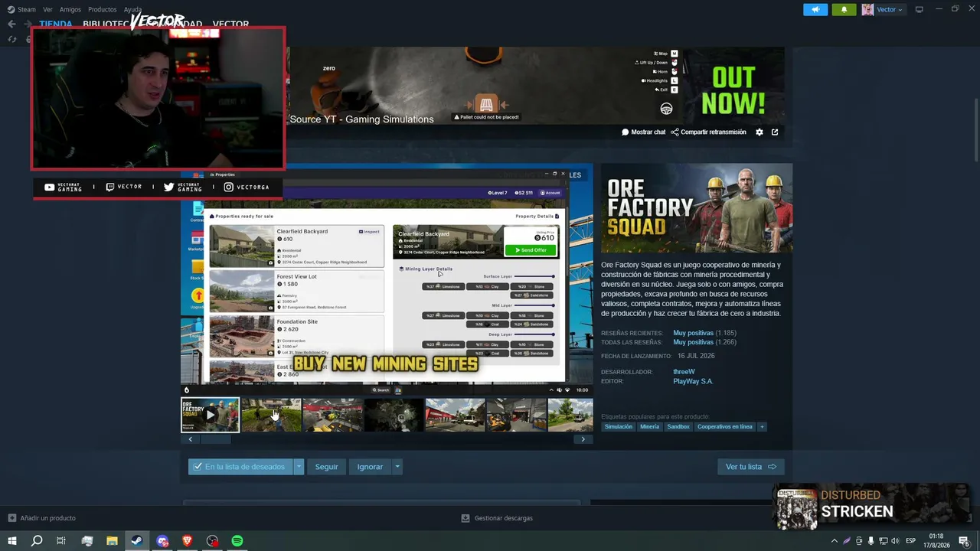This screenshot has width=980, height=551.
Task: Open the Windows Start menu
Action: [11, 541]
